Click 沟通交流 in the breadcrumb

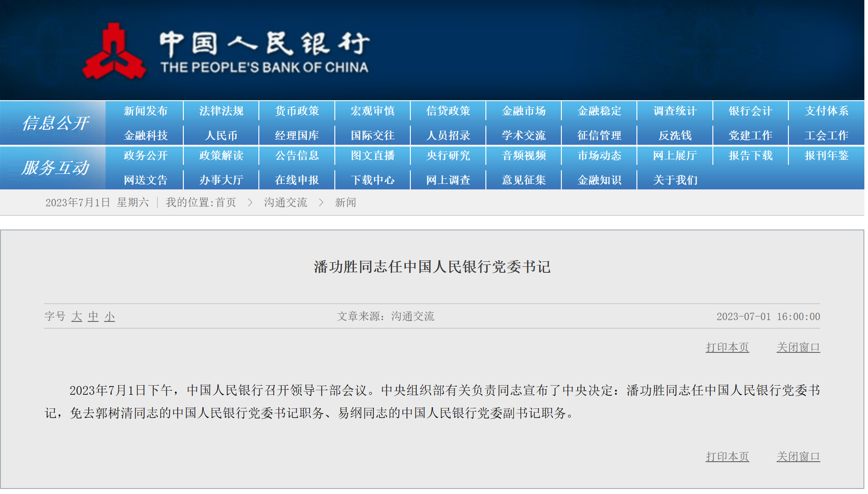(286, 203)
